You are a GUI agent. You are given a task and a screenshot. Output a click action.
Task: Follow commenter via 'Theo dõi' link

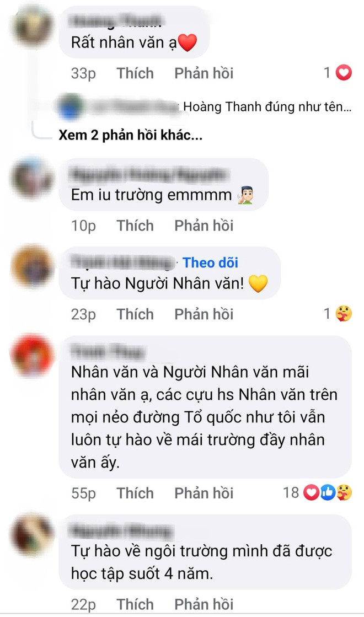(210, 262)
